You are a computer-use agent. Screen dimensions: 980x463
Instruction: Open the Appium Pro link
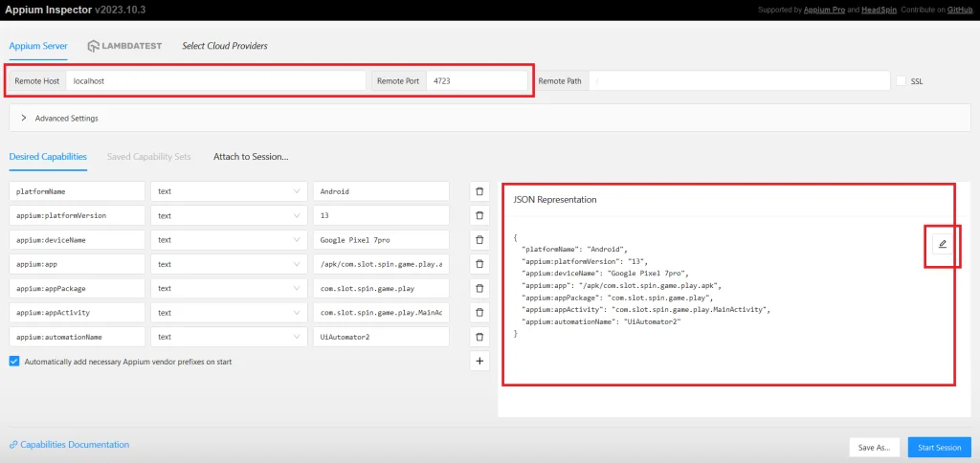pos(824,10)
